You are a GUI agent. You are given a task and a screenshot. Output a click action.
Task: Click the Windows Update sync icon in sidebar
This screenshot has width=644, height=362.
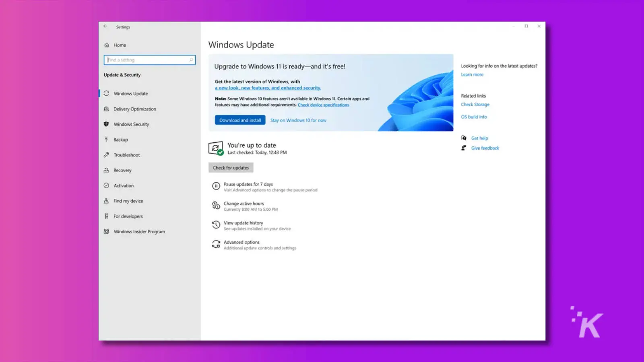tap(106, 93)
